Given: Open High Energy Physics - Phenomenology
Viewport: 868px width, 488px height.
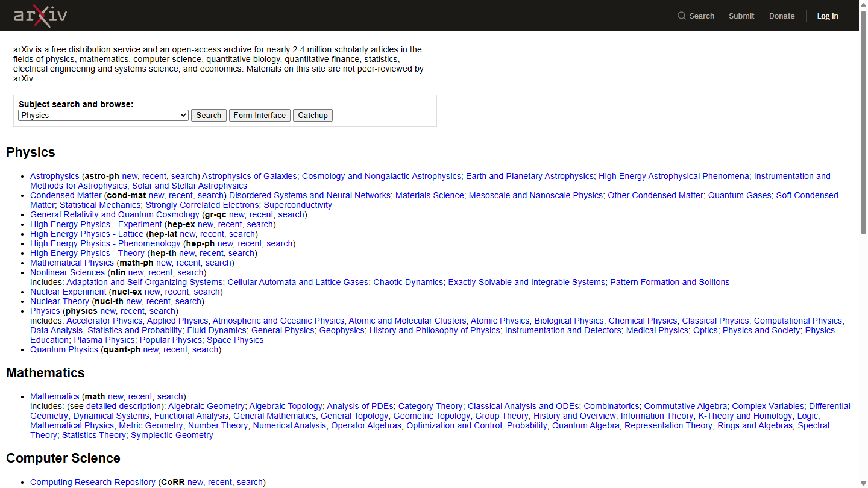Looking at the screenshot, I should (x=105, y=243).
